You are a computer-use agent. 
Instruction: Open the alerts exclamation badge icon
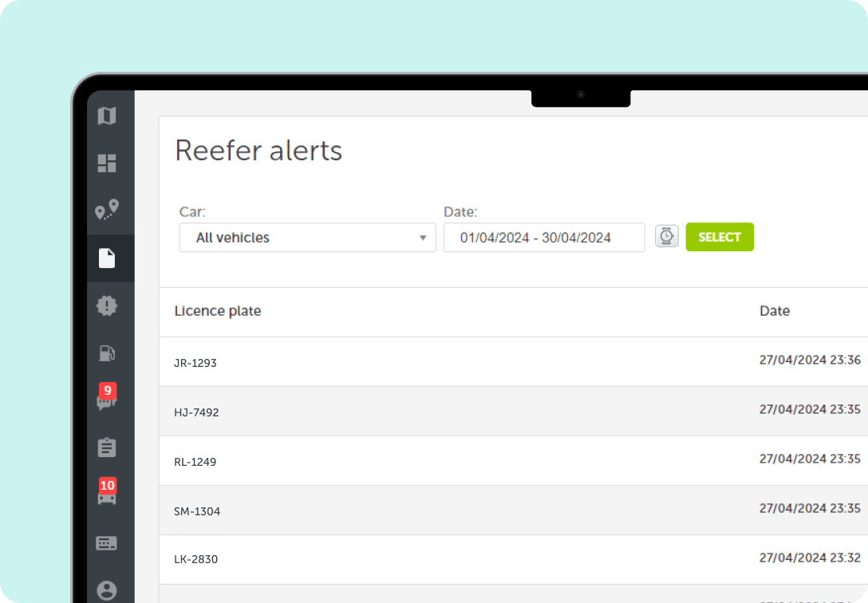click(107, 305)
